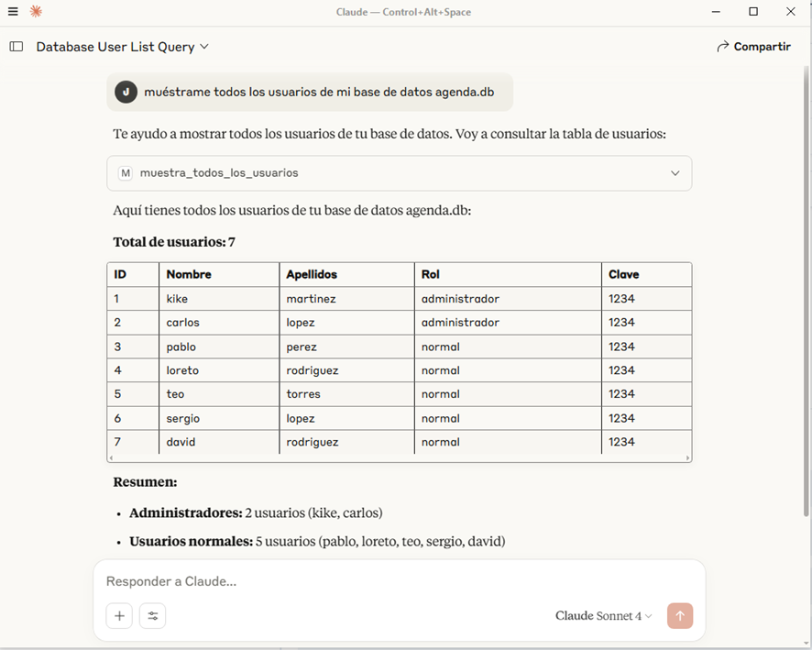Open the hamburger menu in title bar
Viewport: 812px width, 650px height.
[13, 12]
